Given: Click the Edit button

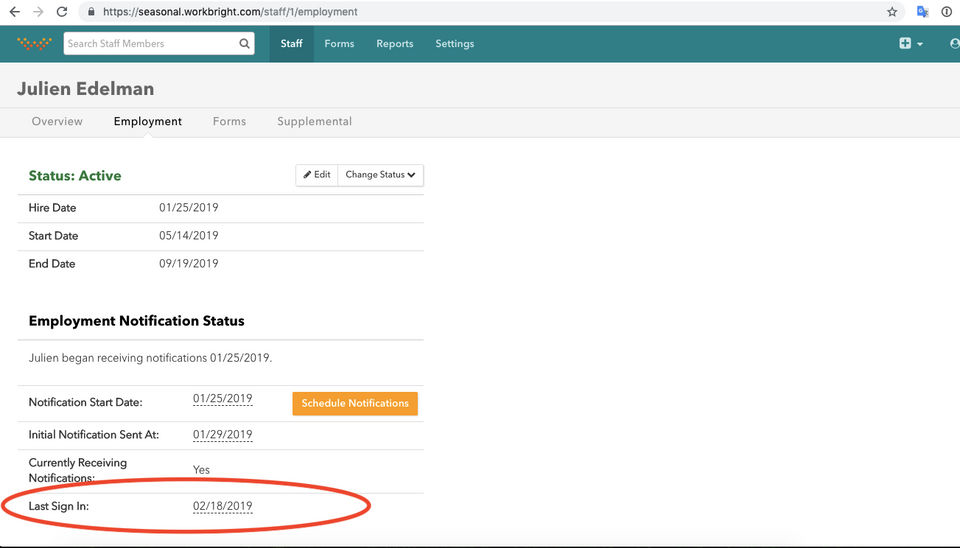Looking at the screenshot, I should point(317,175).
